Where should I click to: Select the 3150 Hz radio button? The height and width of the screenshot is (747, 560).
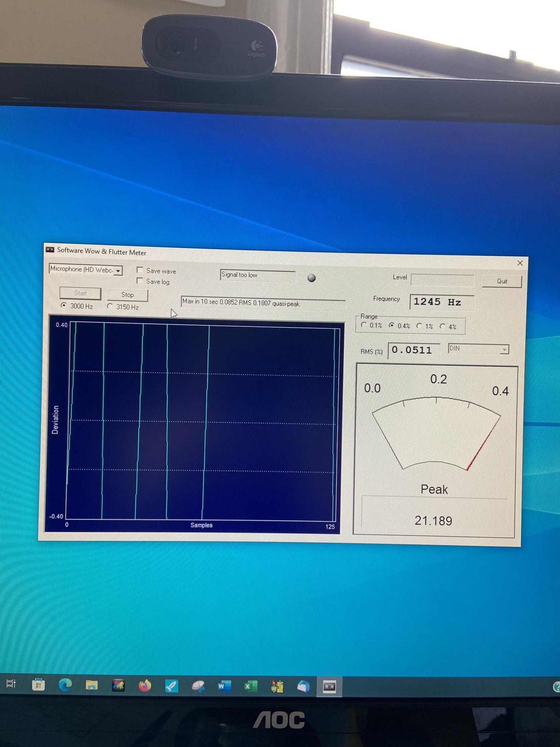110,306
